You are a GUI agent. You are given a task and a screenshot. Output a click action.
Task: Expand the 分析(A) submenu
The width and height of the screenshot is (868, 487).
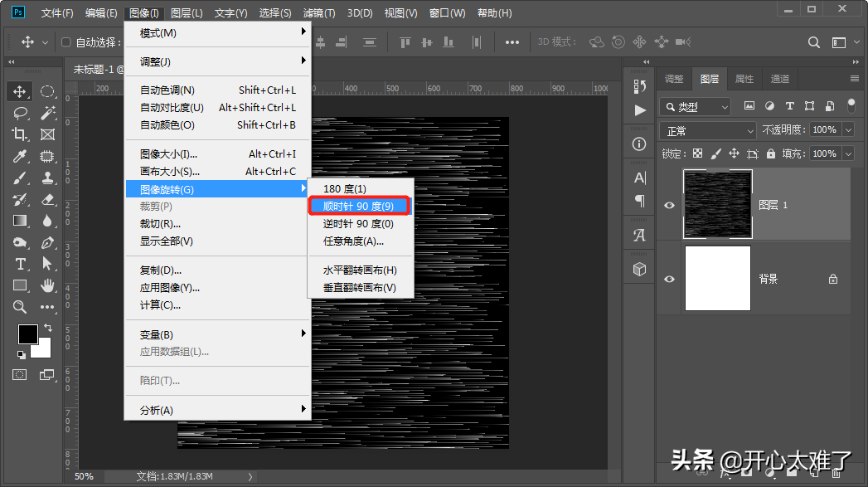218,410
